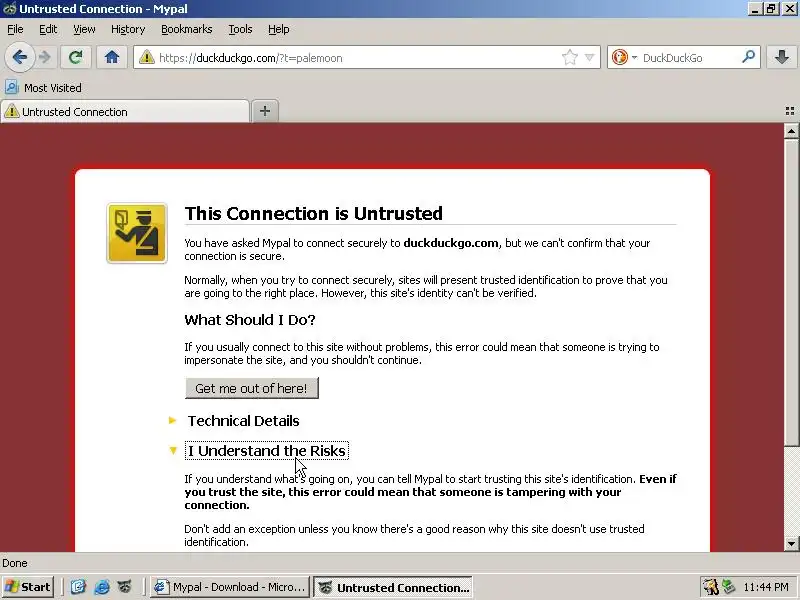The width and height of the screenshot is (800, 600).
Task: Reload the page with the refresh icon
Action: pos(76,57)
